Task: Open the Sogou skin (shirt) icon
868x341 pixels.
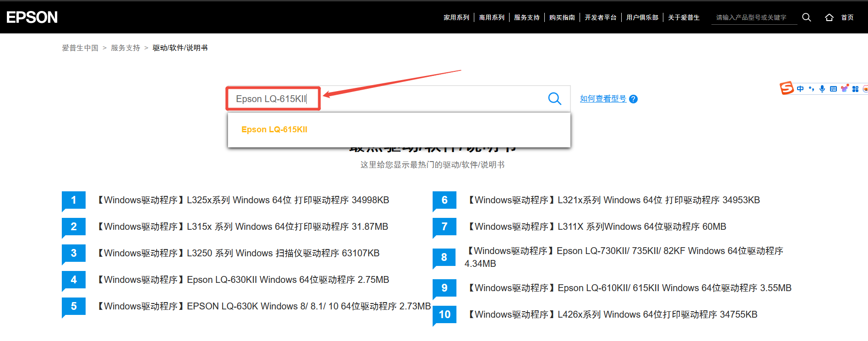Action: pyautogui.click(x=845, y=88)
